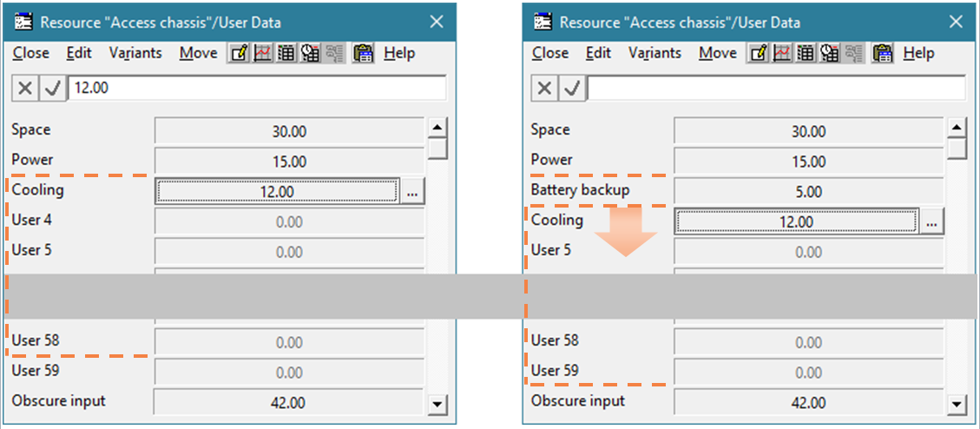
Task: Click scroll up arrow in right window
Action: 957,129
